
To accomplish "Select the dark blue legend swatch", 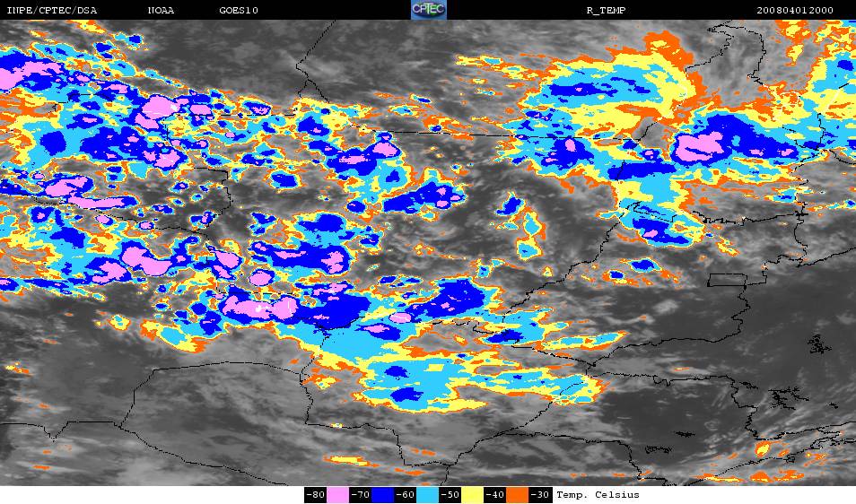I will [x=383, y=495].
